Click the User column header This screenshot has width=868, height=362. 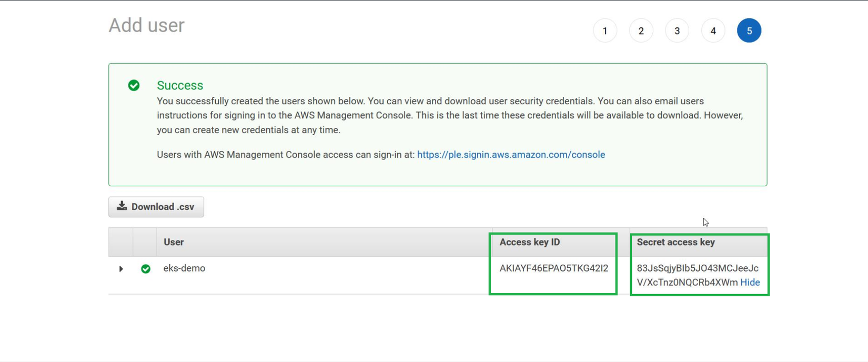click(x=174, y=242)
